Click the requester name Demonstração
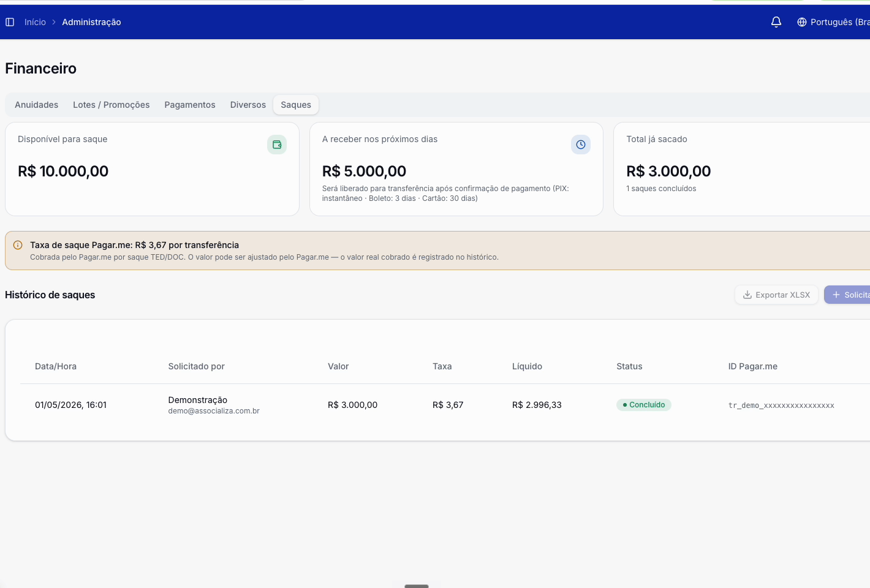This screenshot has height=588, width=870. 198,400
